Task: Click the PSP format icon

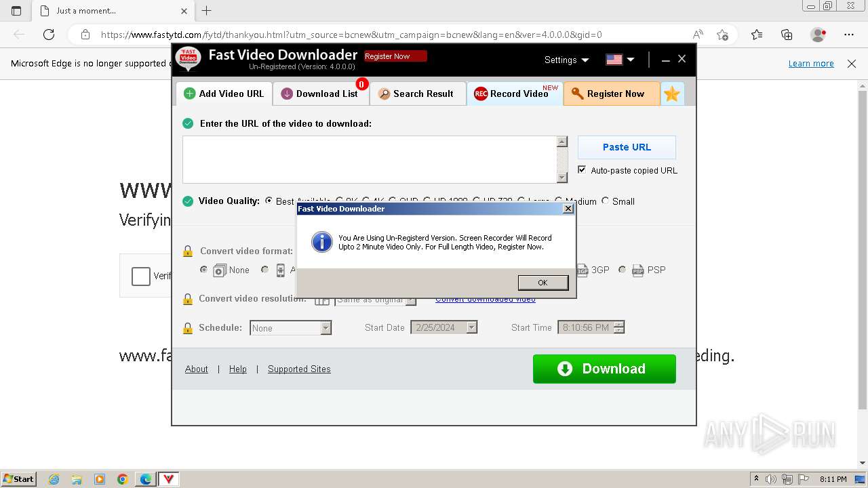Action: tap(637, 270)
